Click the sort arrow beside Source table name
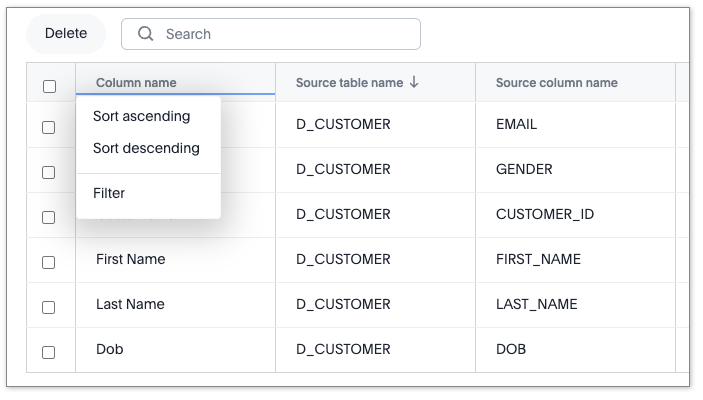Viewport: 703px width, 400px height. click(414, 82)
